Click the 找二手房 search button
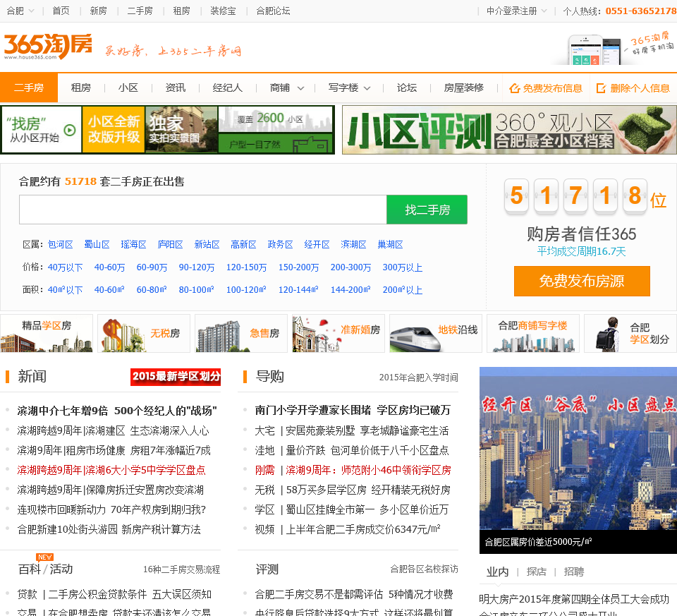This screenshot has height=616, width=677. point(427,210)
